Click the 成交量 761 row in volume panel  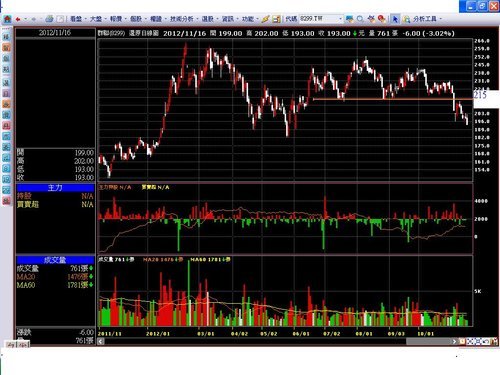coord(55,268)
